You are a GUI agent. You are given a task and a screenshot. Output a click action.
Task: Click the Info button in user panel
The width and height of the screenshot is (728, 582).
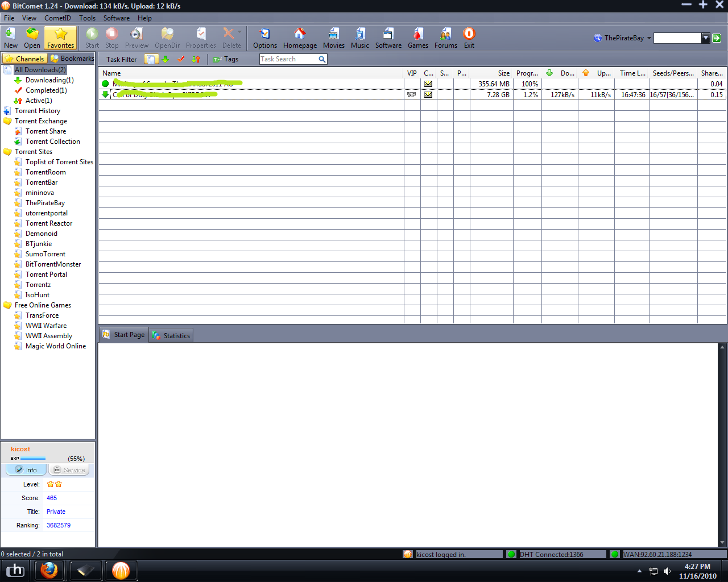click(x=26, y=470)
